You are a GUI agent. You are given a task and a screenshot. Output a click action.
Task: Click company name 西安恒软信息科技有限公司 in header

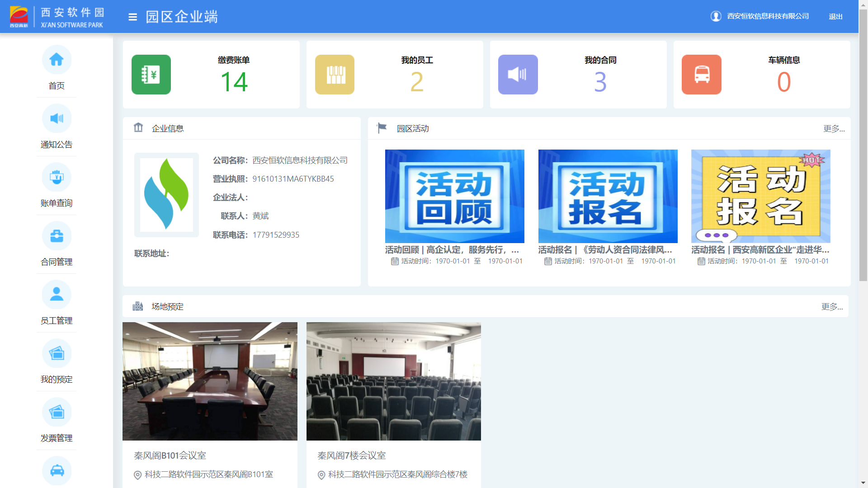pos(768,16)
